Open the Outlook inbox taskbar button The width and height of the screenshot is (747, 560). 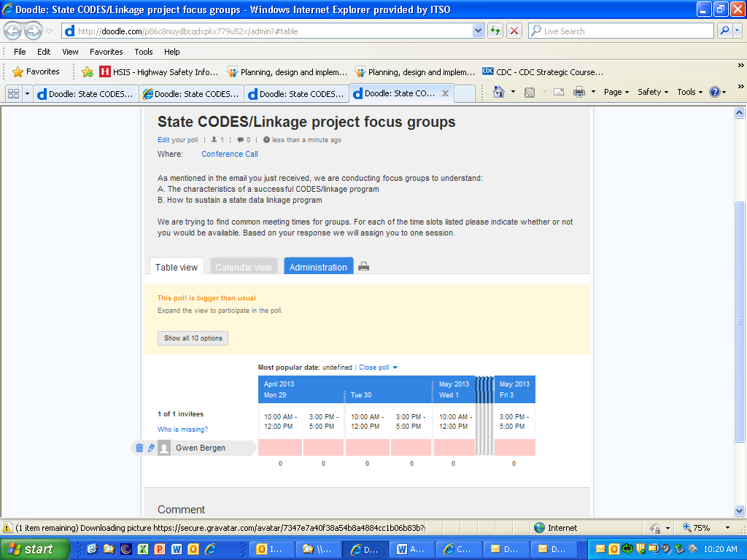point(271,549)
